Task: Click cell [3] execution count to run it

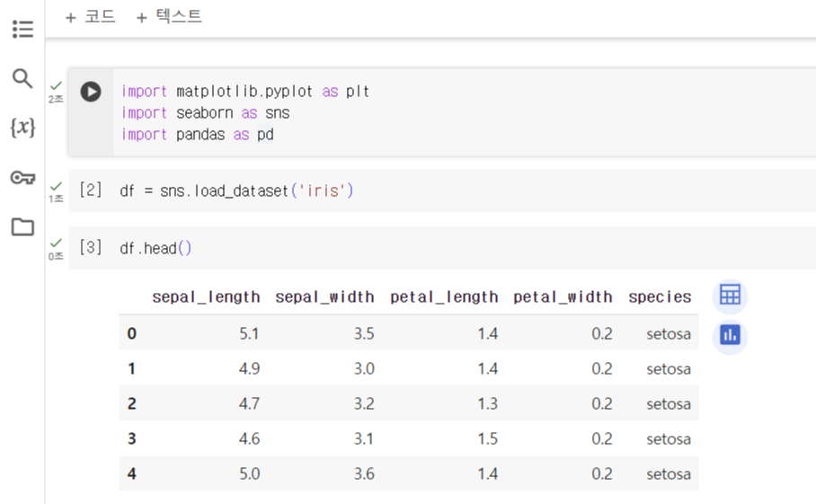Action: click(x=91, y=247)
